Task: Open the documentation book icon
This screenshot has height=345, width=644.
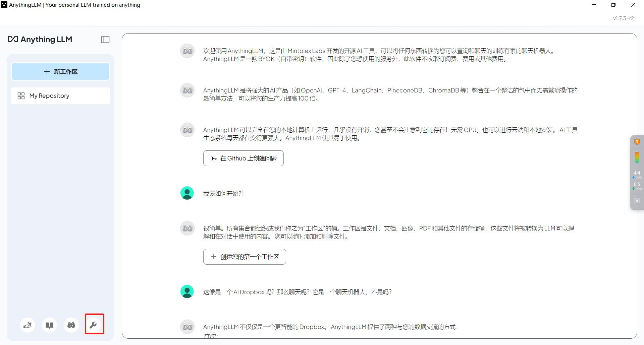Action: [x=50, y=325]
